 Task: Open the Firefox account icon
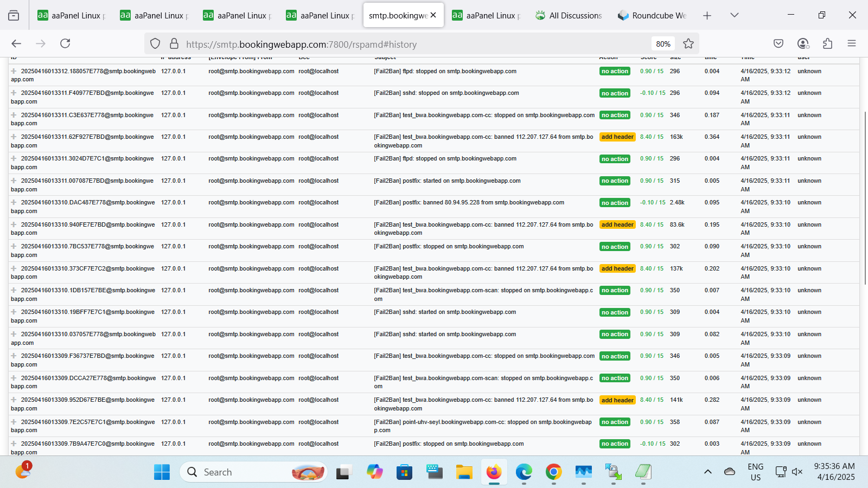803,43
